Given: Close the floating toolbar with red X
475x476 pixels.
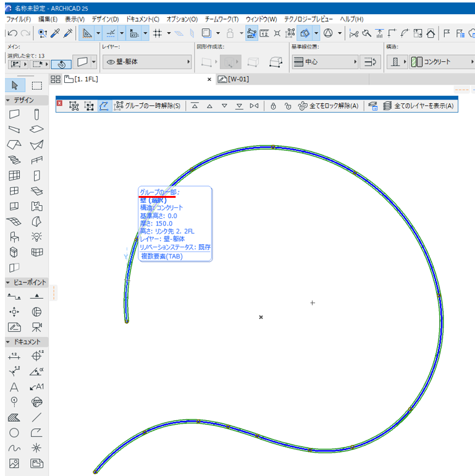Looking at the screenshot, I should pyautogui.click(x=60, y=103).
